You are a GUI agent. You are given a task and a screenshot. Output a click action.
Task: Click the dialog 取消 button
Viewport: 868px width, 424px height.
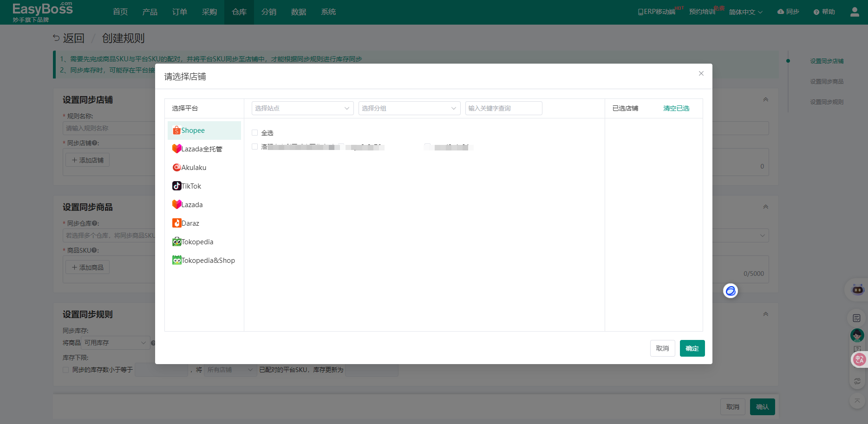point(663,348)
